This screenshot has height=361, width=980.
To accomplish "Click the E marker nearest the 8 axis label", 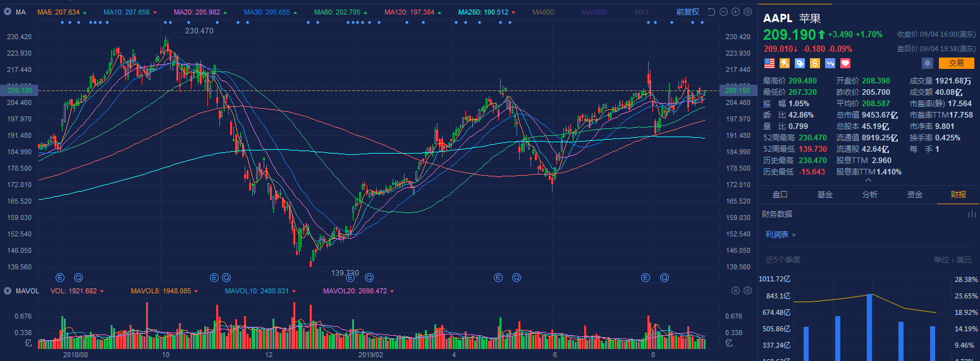I will tap(646, 277).
